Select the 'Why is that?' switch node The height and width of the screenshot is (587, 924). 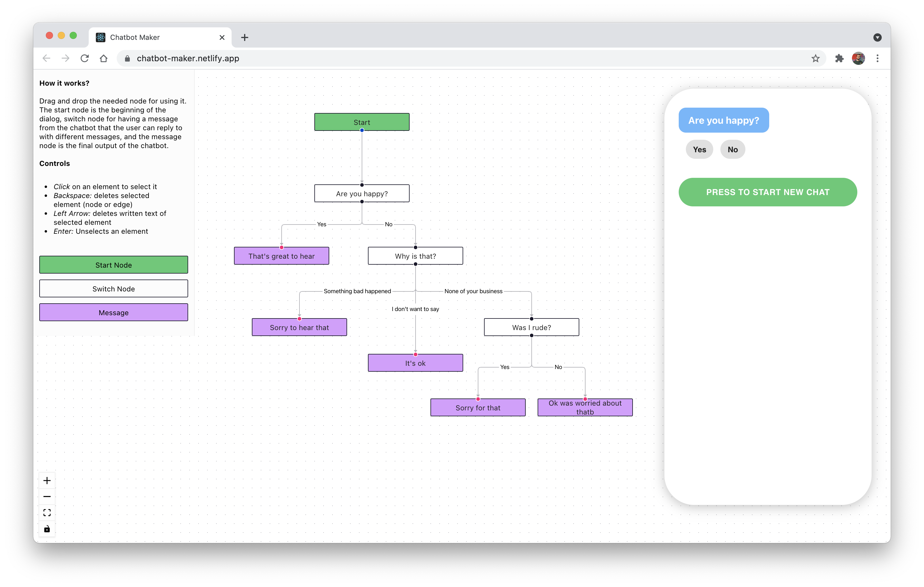[x=415, y=256]
